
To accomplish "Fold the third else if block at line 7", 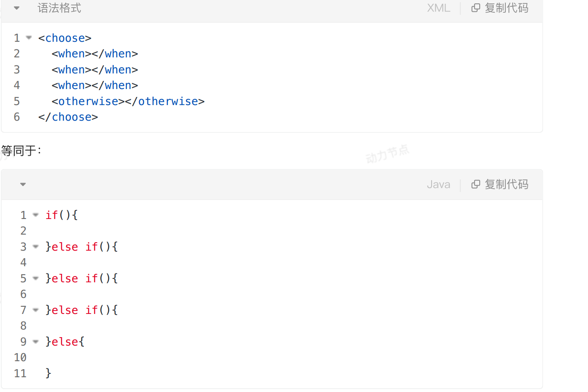I will pos(36,310).
